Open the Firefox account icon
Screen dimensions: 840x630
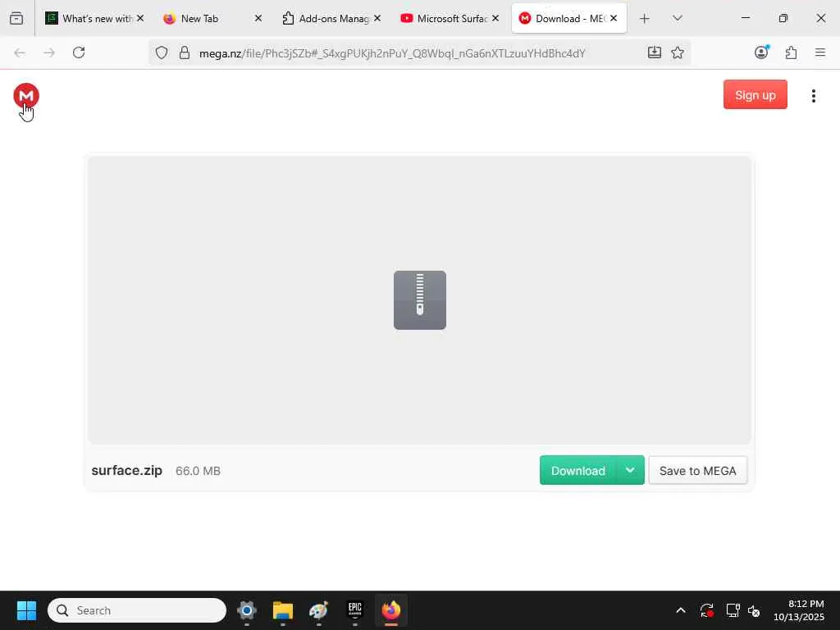point(761,52)
